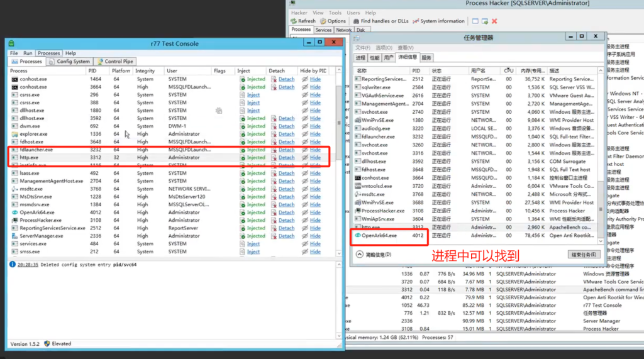Screen dimensions: 644x359
Task: Open the Hacker menu in Process Hacker
Action: 299,13
